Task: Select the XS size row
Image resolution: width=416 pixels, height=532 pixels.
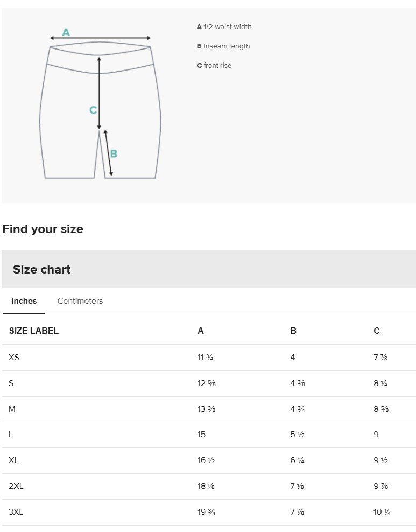Action: [x=209, y=358]
